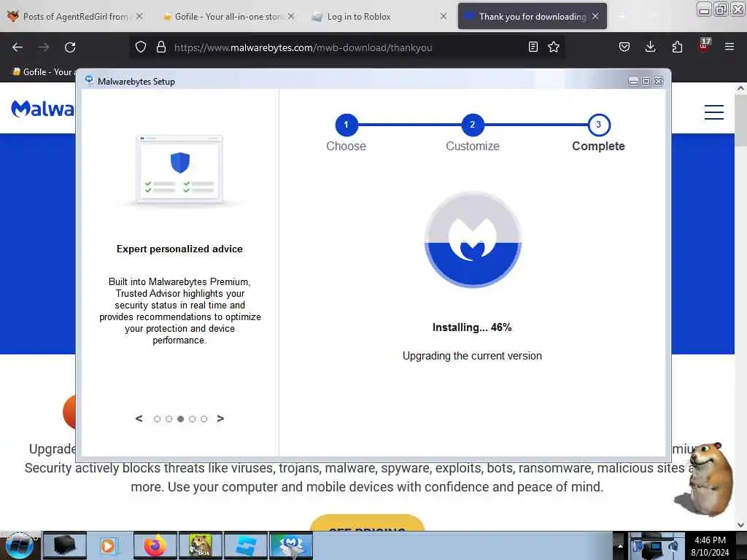Close the Gofile browser tab
747x560 pixels.
[x=291, y=16]
